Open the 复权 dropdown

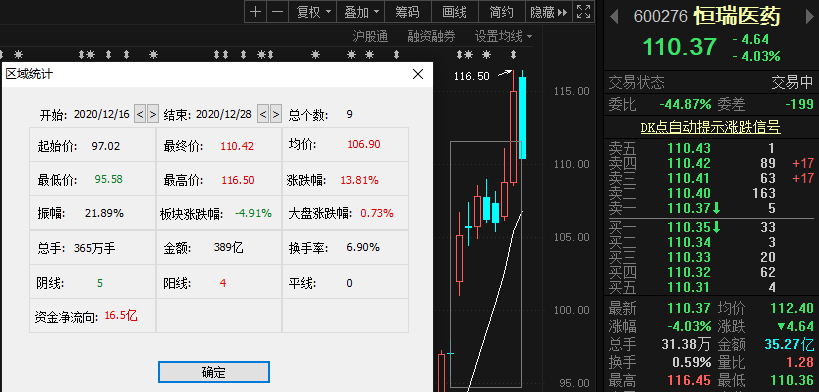pyautogui.click(x=313, y=12)
